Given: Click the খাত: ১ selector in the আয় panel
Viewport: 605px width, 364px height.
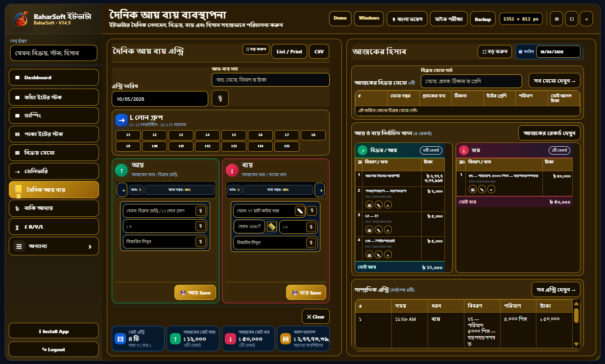Looking at the screenshot, I should tap(137, 190).
